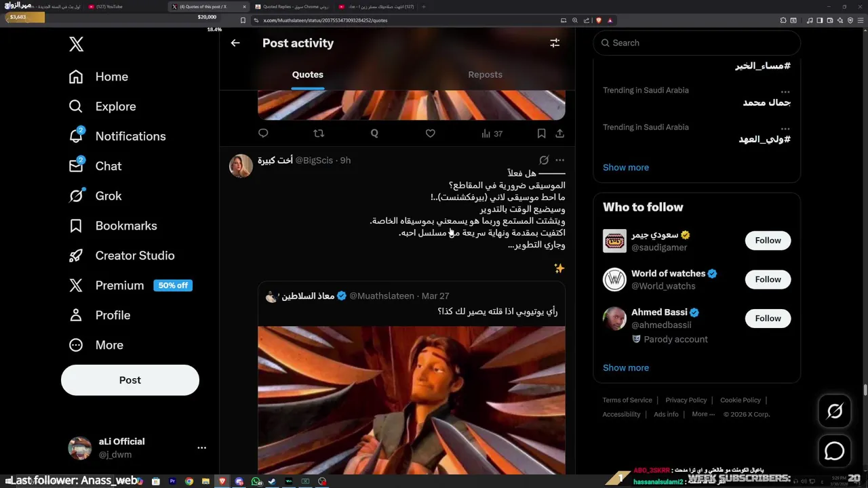
Task: View analytics showing 37 views
Action: [x=492, y=134]
